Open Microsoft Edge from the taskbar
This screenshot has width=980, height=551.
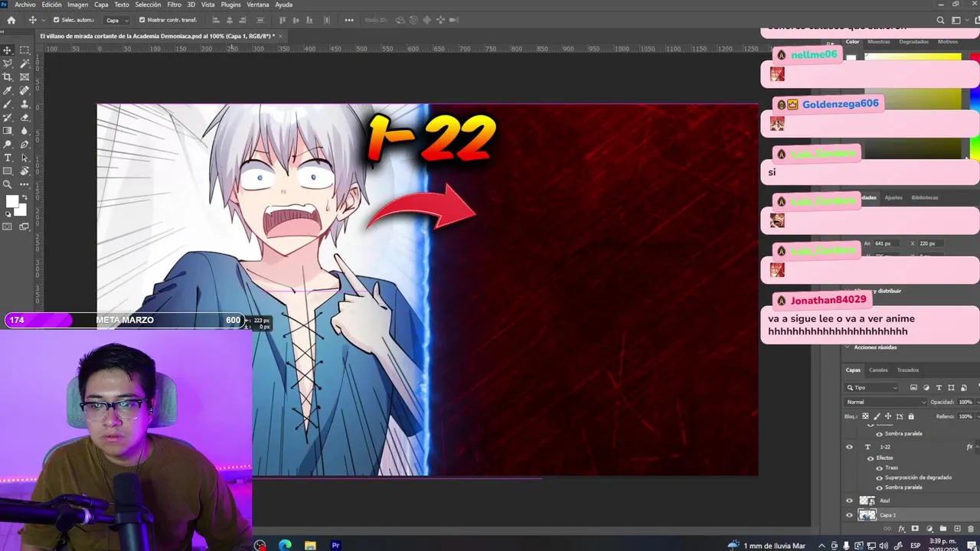(x=285, y=546)
